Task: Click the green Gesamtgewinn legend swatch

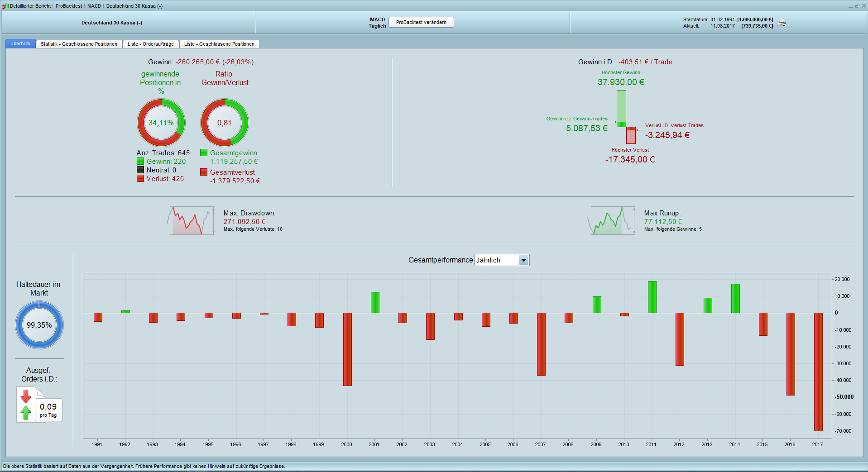Action: 204,153
